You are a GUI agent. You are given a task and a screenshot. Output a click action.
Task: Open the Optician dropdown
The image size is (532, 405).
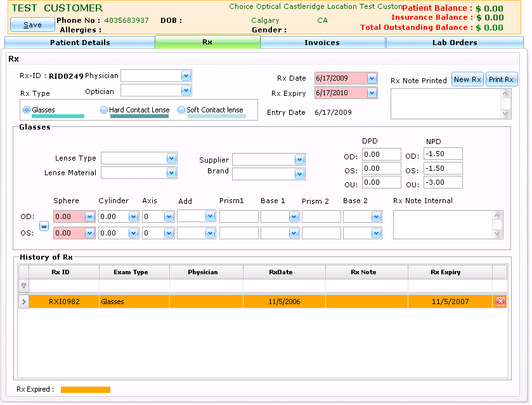pos(186,90)
